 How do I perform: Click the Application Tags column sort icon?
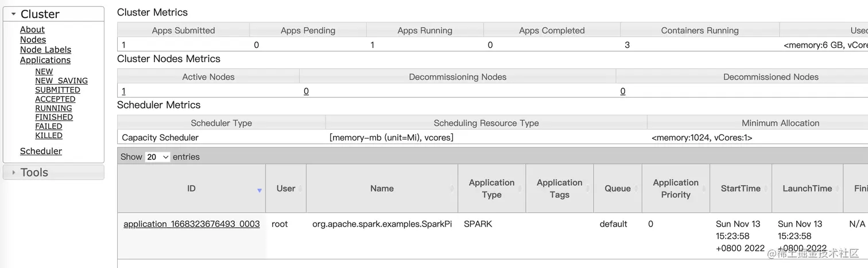point(588,189)
